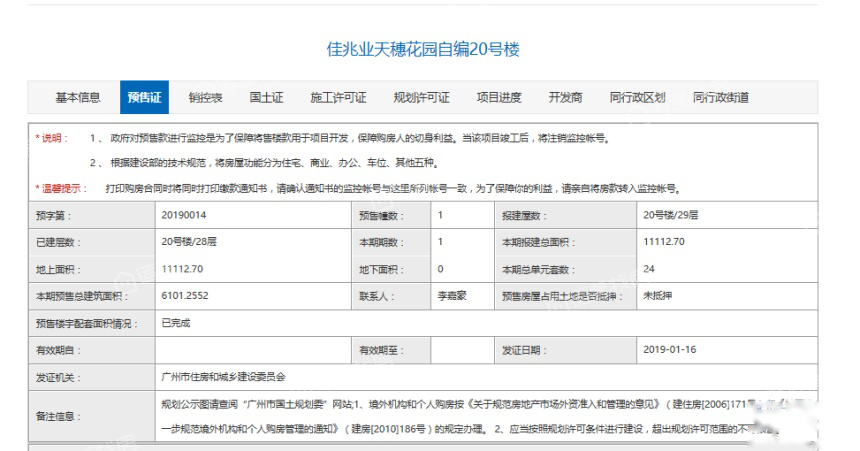Select the 未抵押 status value
The image size is (860, 451).
pyautogui.click(x=658, y=296)
